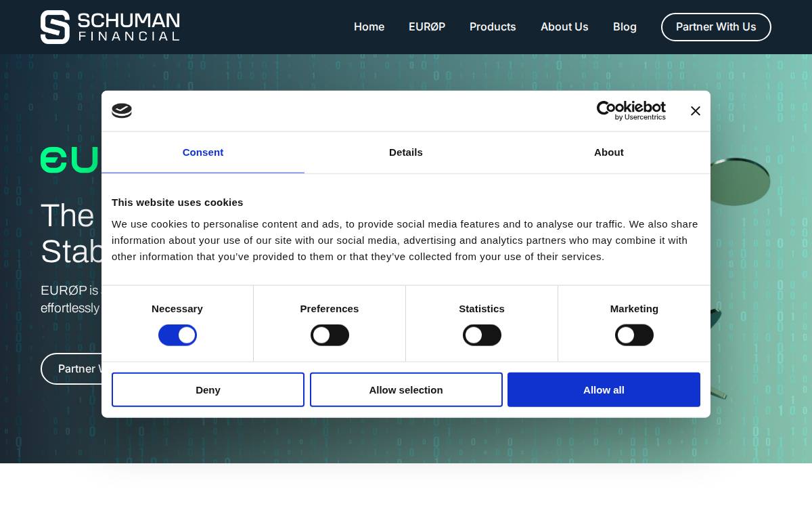Click the Schuman Financial logo
812x508 pixels.
(110, 27)
